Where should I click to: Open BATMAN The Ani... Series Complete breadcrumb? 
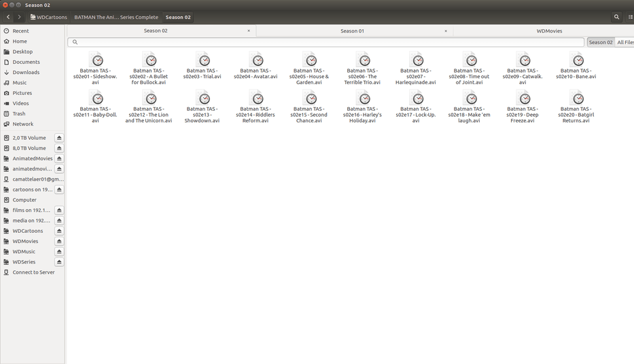click(x=116, y=17)
